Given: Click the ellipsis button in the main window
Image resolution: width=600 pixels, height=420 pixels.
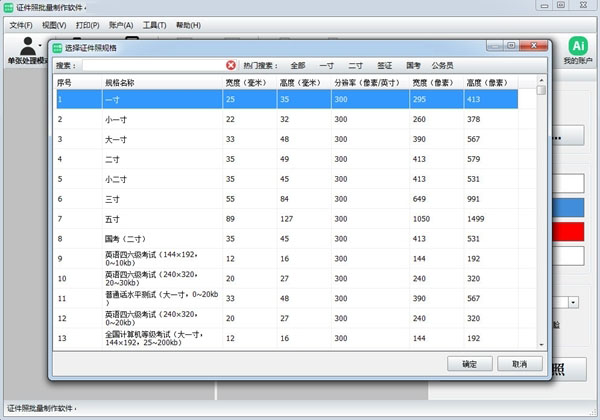Looking at the screenshot, I should [x=568, y=135].
